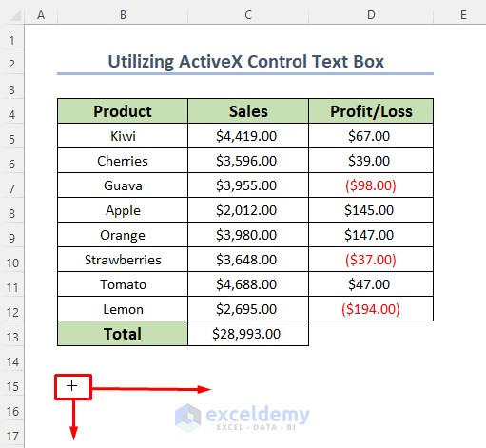Screen dimensions: 486x448
Task: Select Guava's loss value ($98.00)
Action: [x=371, y=185]
